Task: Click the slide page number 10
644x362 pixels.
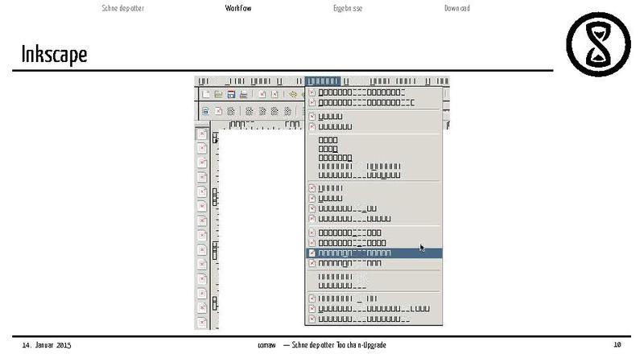Action: tap(617, 345)
